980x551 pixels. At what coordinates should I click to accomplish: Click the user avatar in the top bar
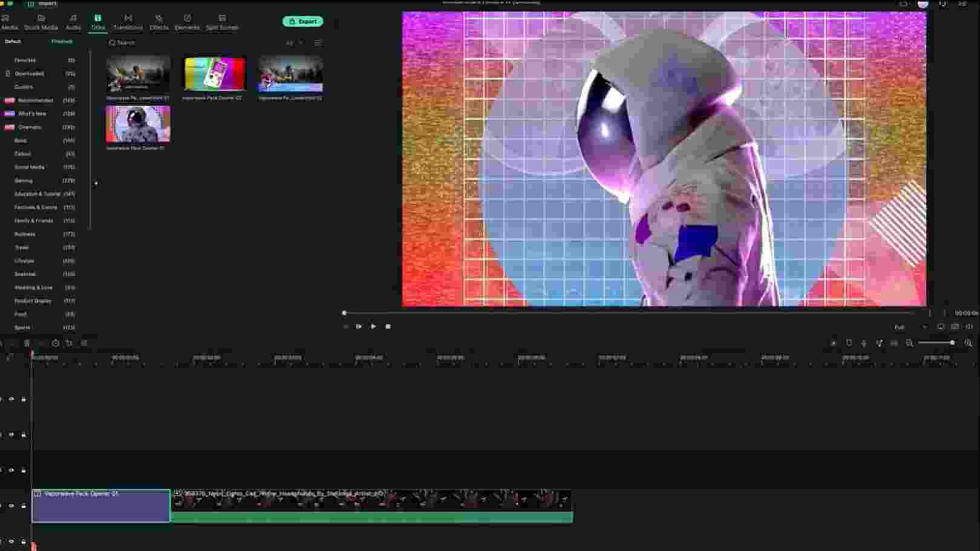(923, 4)
